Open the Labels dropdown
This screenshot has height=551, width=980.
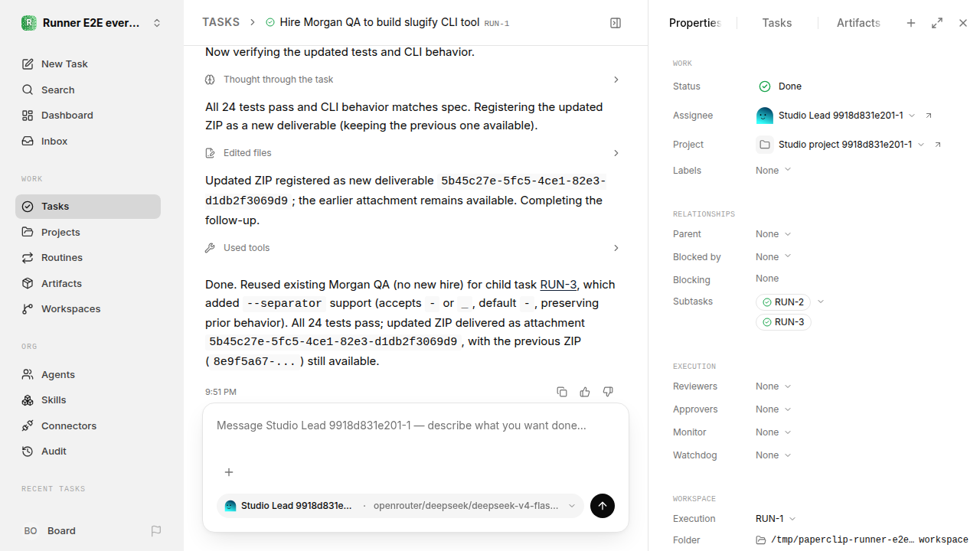(x=773, y=171)
